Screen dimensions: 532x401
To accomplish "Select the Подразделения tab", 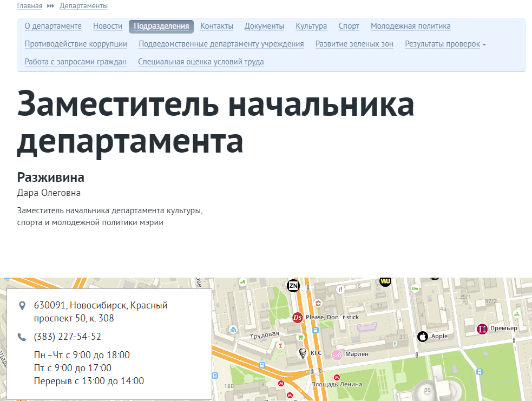I will point(161,27).
